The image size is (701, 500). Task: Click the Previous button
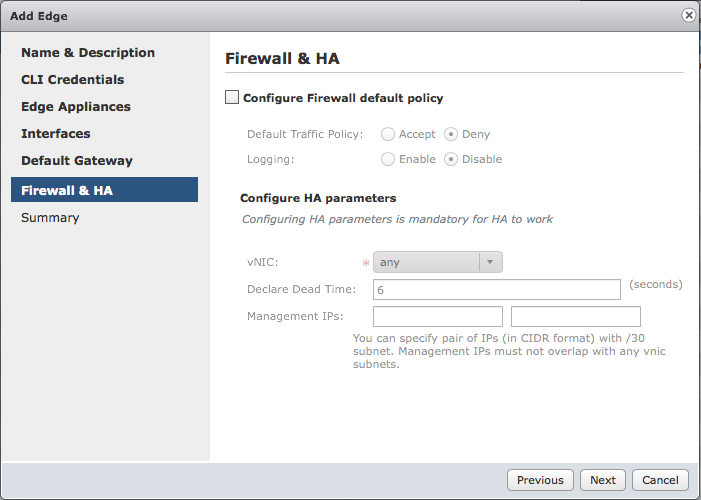(x=540, y=480)
